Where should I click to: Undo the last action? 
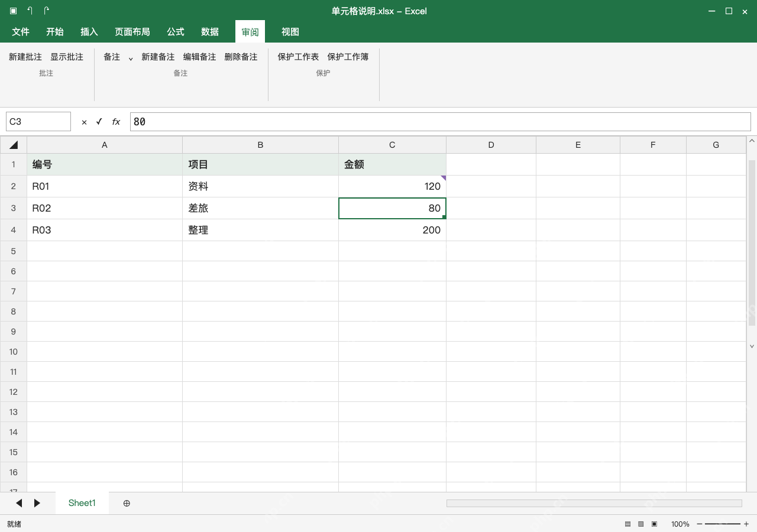pyautogui.click(x=30, y=11)
